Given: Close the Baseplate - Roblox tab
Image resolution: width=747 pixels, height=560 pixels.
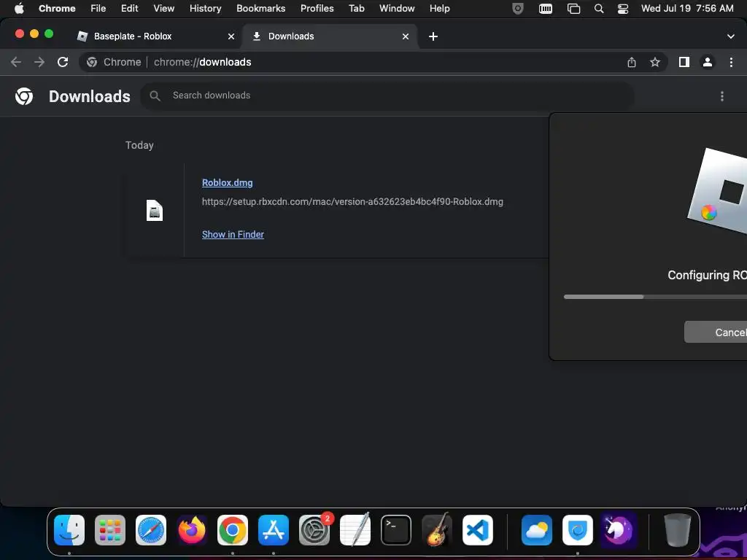Looking at the screenshot, I should click(x=231, y=36).
